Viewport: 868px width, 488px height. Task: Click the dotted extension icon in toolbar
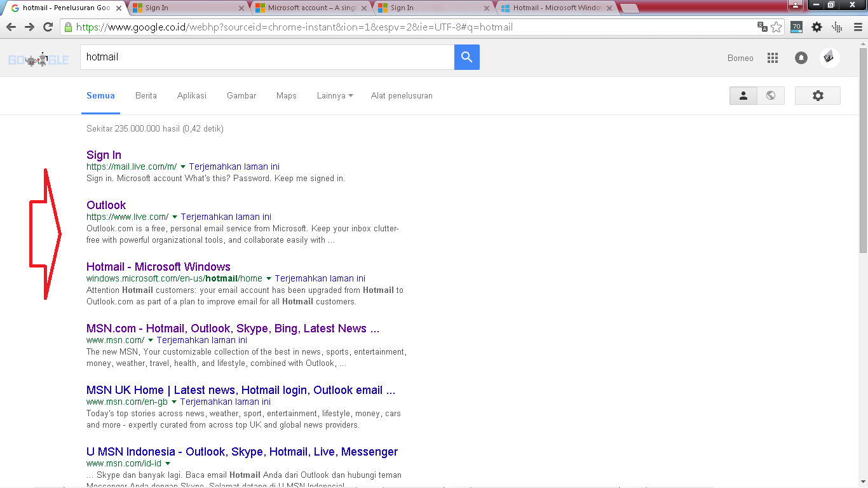(836, 27)
